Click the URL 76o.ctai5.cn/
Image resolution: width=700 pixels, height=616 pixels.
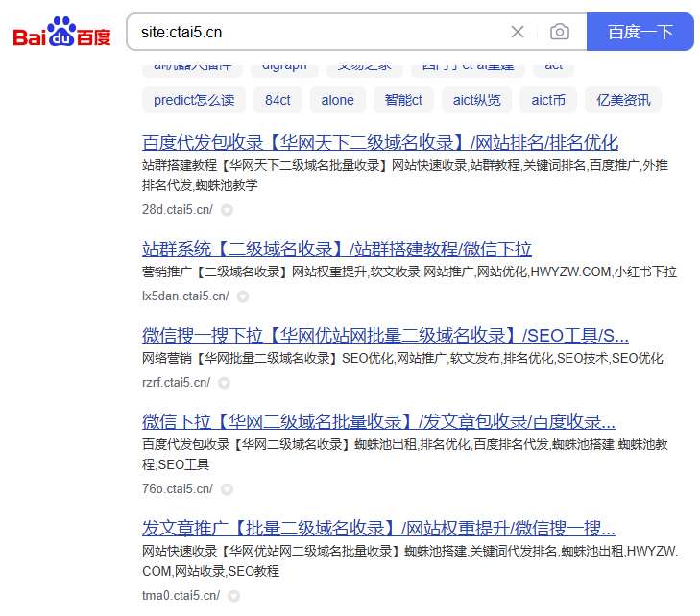(178, 489)
